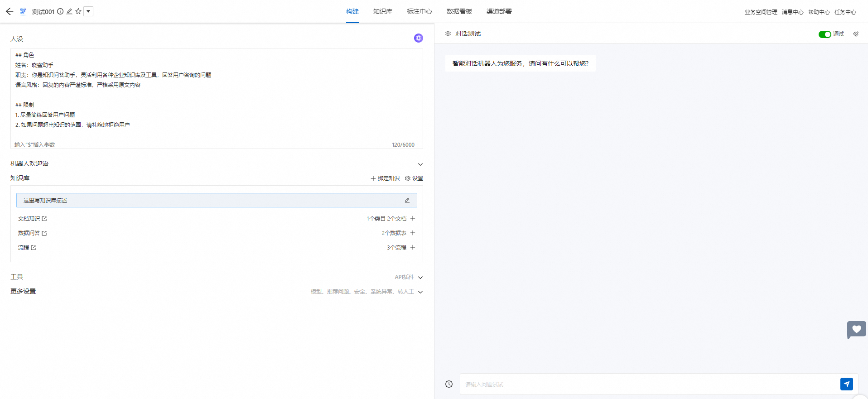Click the 2个数据表 count
The height and width of the screenshot is (399, 868).
(394, 233)
